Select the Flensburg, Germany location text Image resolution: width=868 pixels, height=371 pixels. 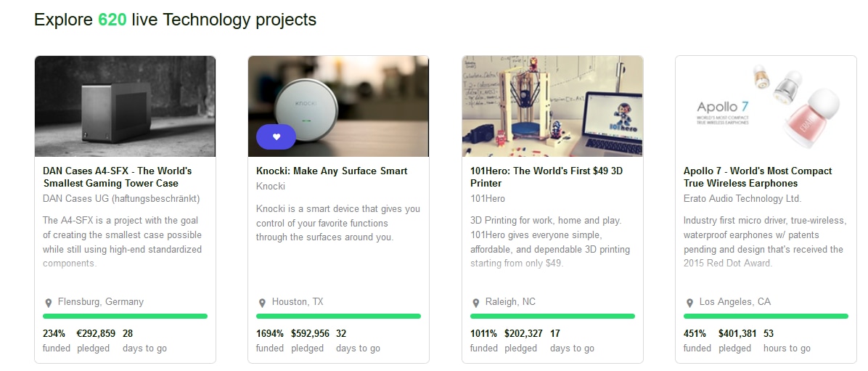[x=101, y=302]
